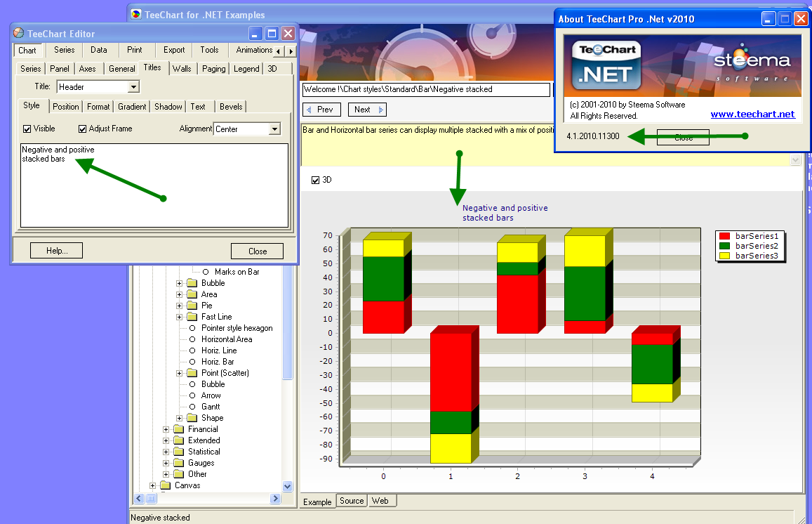
Task: Click the bullet icon beside Pointer style hexagon
Action: (192, 328)
